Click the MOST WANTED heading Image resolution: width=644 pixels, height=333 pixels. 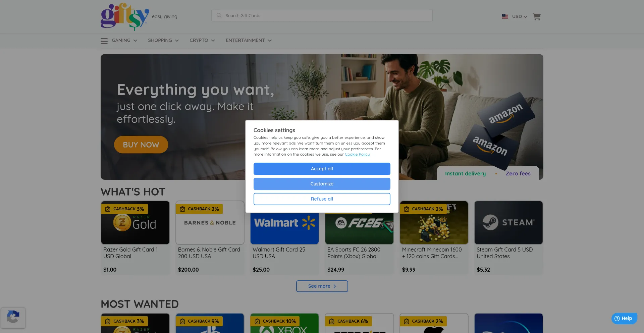pyautogui.click(x=140, y=304)
